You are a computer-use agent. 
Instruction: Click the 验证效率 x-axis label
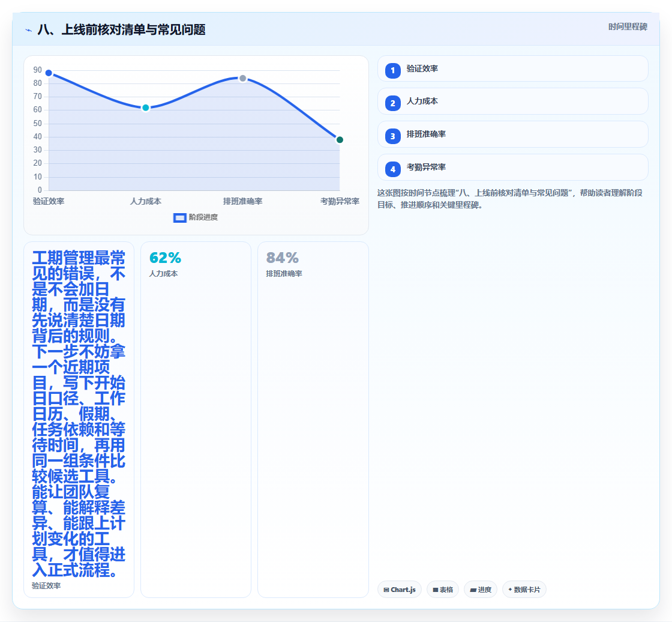click(x=49, y=201)
